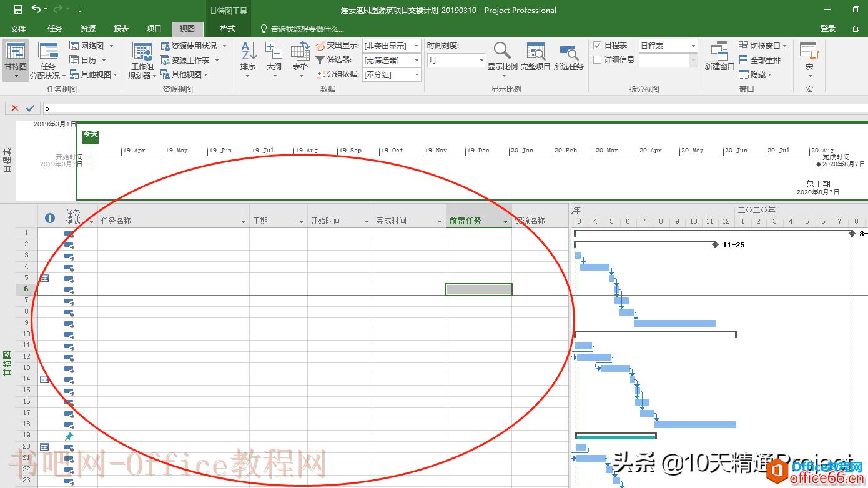Open the 前置任务 column filter arrow

(505, 222)
